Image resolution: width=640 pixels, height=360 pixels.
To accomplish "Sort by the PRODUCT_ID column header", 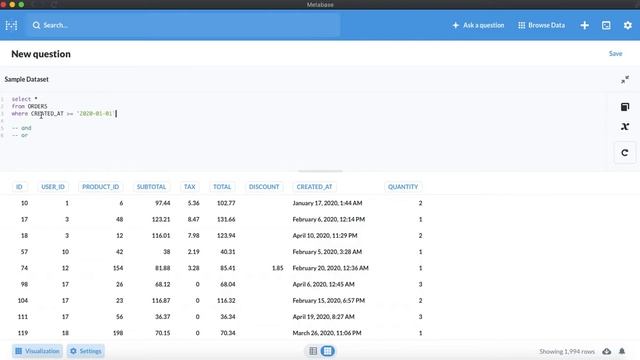I will pos(100,187).
